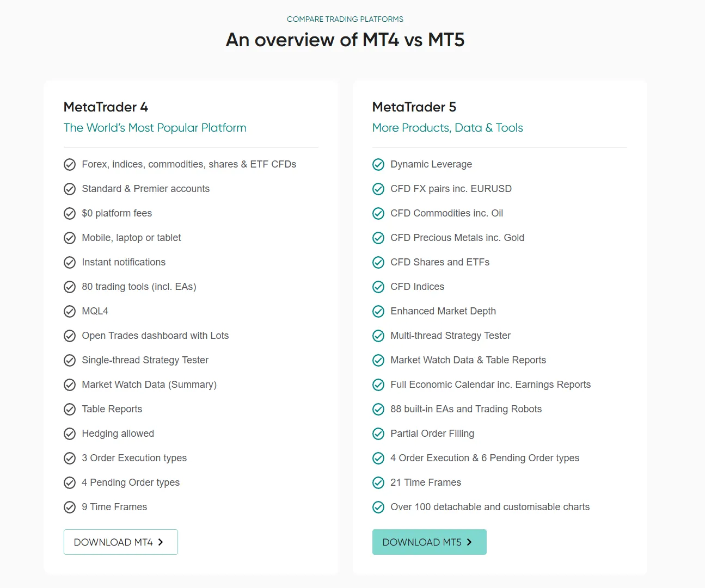Click 'More Products, Data & Tools' subtitle
Viewport: 705px width, 588px height.
click(x=447, y=128)
